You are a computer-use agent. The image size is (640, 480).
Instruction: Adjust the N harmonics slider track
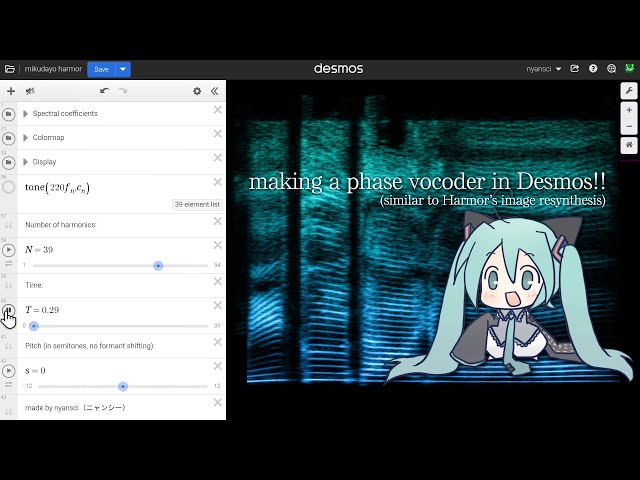point(120,266)
